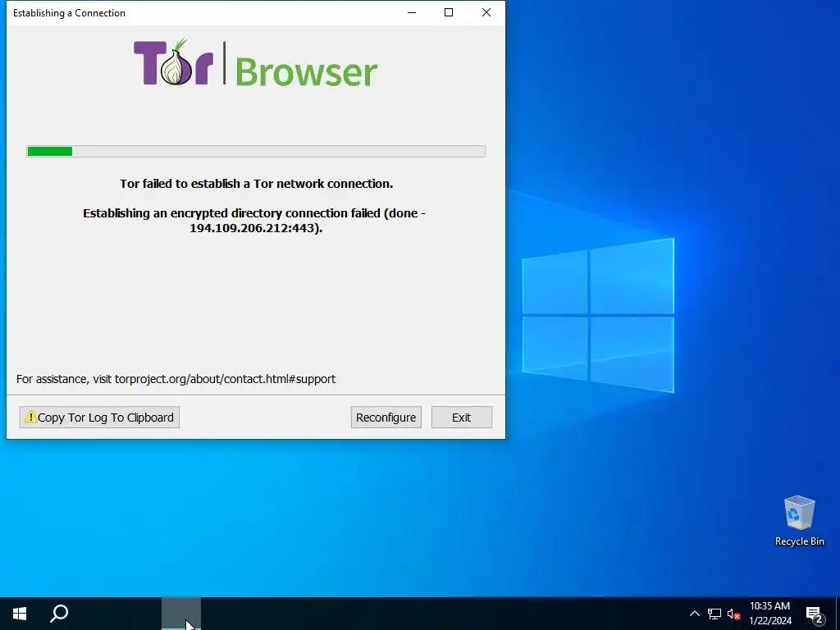
Task: Exit the Tor connection dialog
Action: pyautogui.click(x=461, y=418)
